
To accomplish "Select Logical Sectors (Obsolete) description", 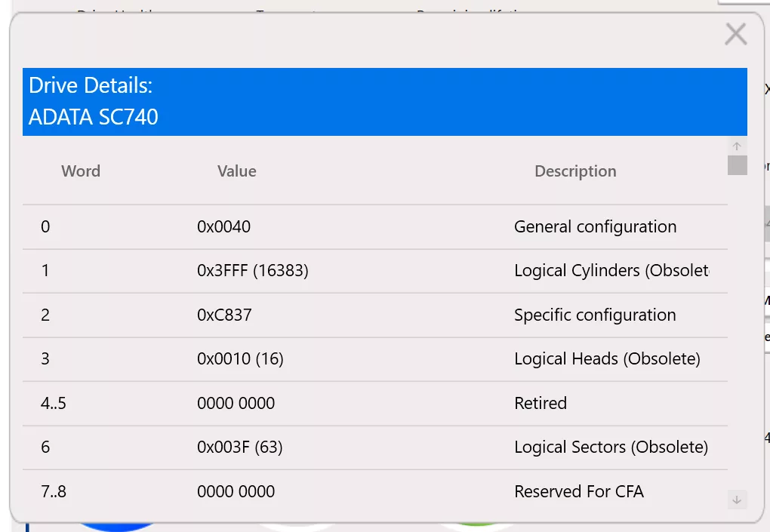I will click(x=611, y=447).
